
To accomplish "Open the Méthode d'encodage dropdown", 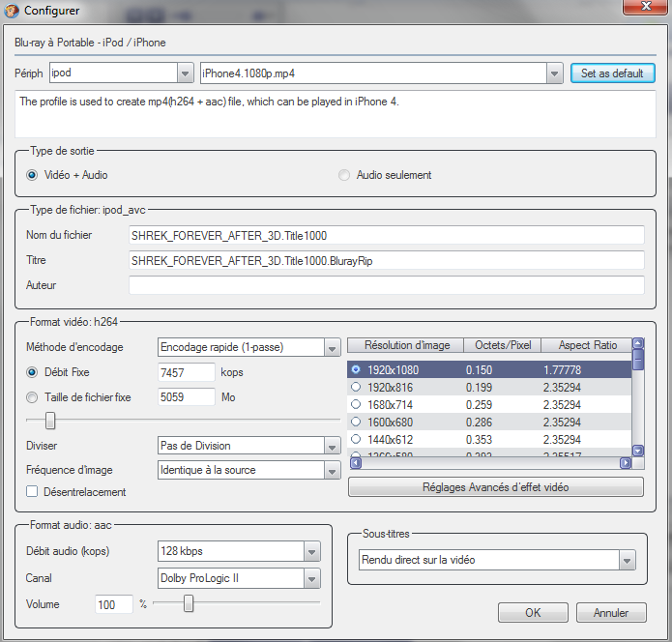I will point(332,347).
